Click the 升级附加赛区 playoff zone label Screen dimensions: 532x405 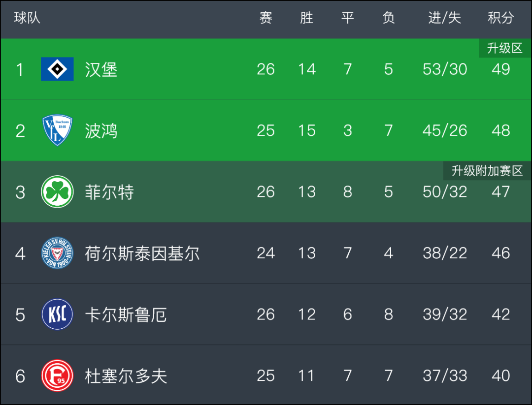pyautogui.click(x=487, y=171)
